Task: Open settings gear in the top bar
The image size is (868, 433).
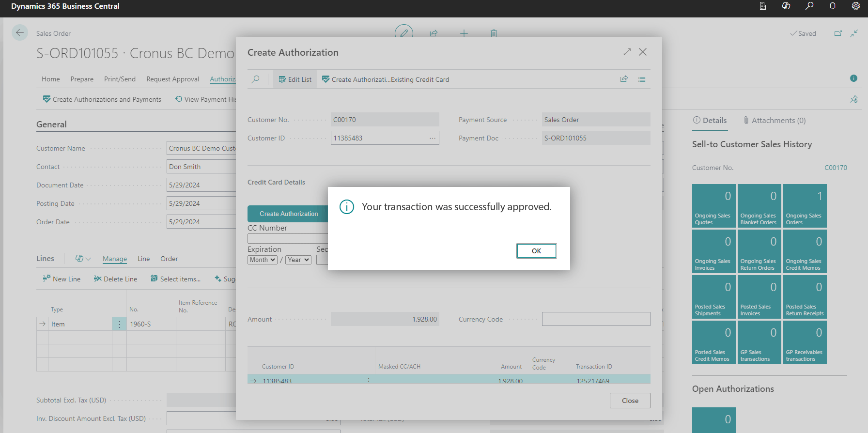Action: [856, 6]
